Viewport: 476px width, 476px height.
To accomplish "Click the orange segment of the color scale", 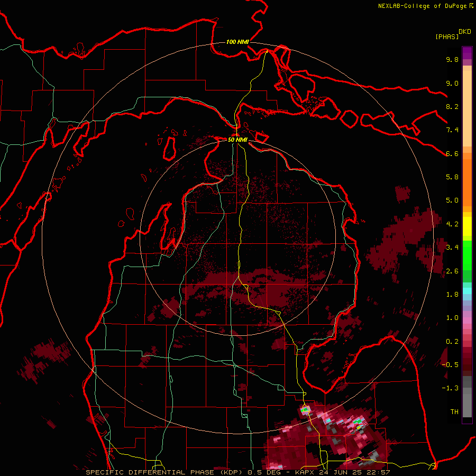I will pos(467,182).
